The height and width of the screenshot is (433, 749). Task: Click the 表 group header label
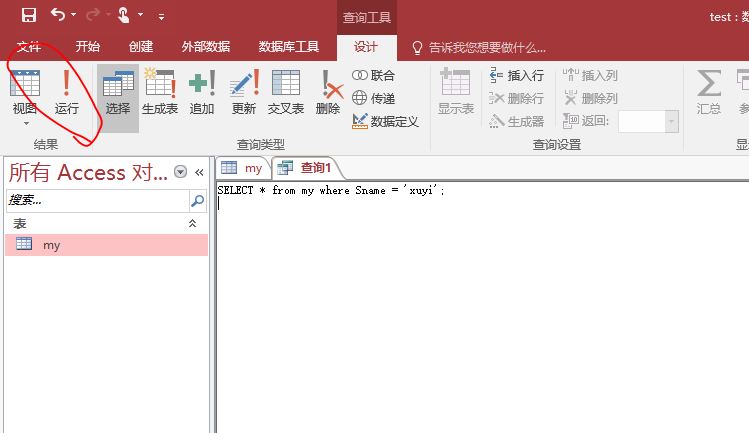pos(20,223)
